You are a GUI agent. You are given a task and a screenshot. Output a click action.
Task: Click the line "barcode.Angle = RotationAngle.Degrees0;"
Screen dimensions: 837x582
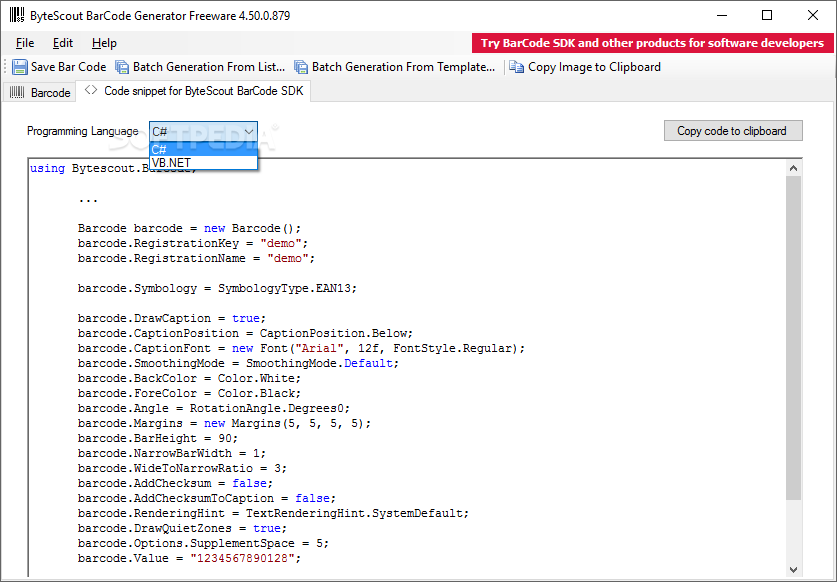click(x=214, y=408)
